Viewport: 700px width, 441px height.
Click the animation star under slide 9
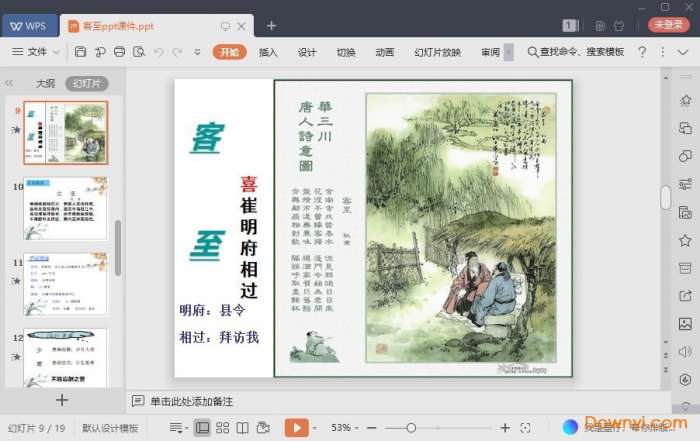(16, 130)
